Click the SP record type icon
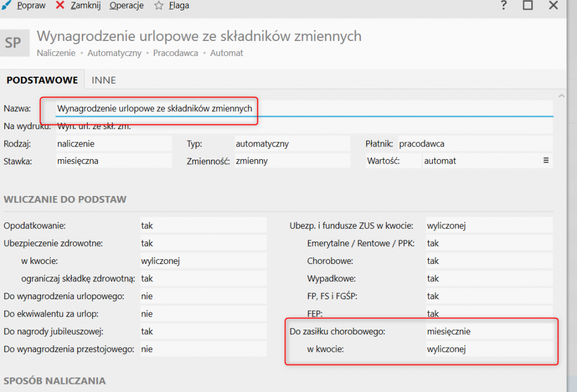This screenshot has width=577, height=392. [13, 43]
